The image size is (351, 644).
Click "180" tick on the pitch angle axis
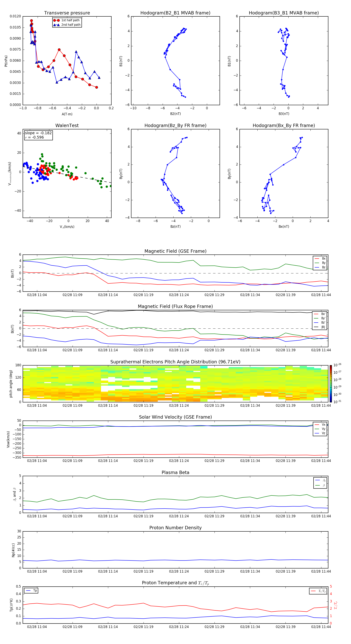click(x=18, y=365)
